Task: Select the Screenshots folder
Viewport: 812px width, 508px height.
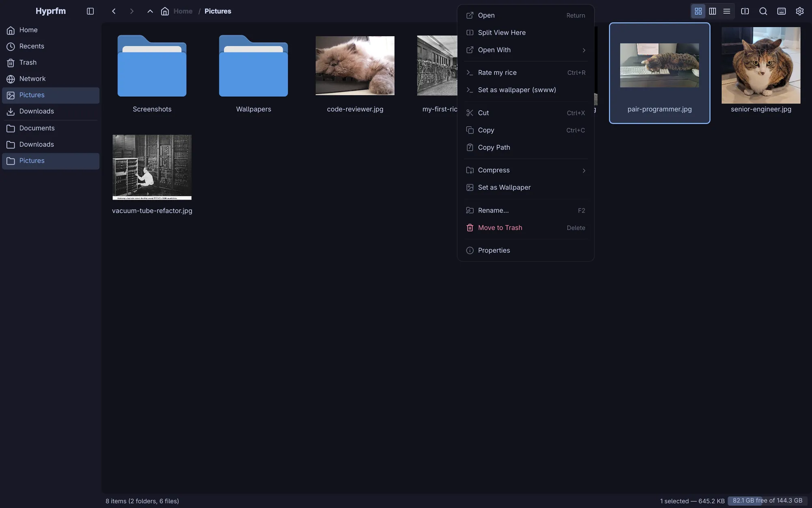Action: 152,73
